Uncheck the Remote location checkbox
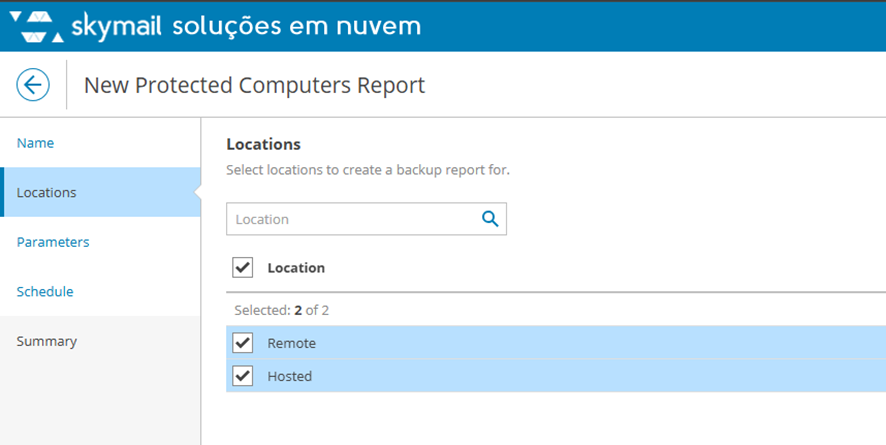This screenshot has height=445, width=886. click(242, 343)
